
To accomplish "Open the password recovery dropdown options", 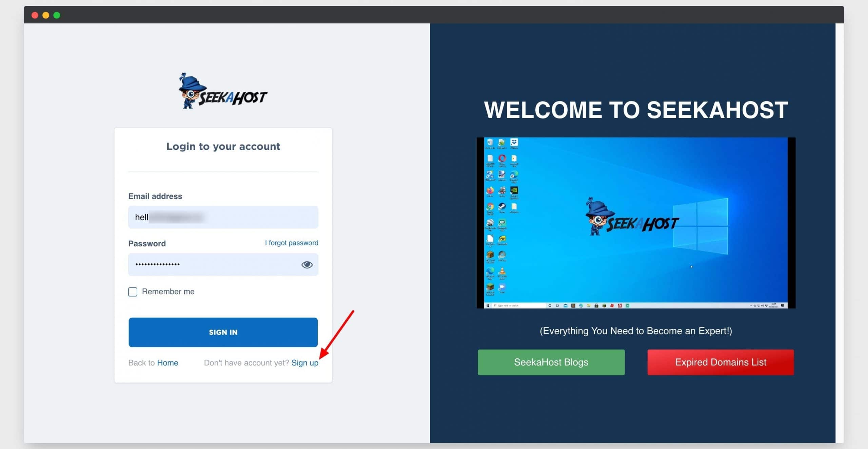I will click(x=292, y=242).
